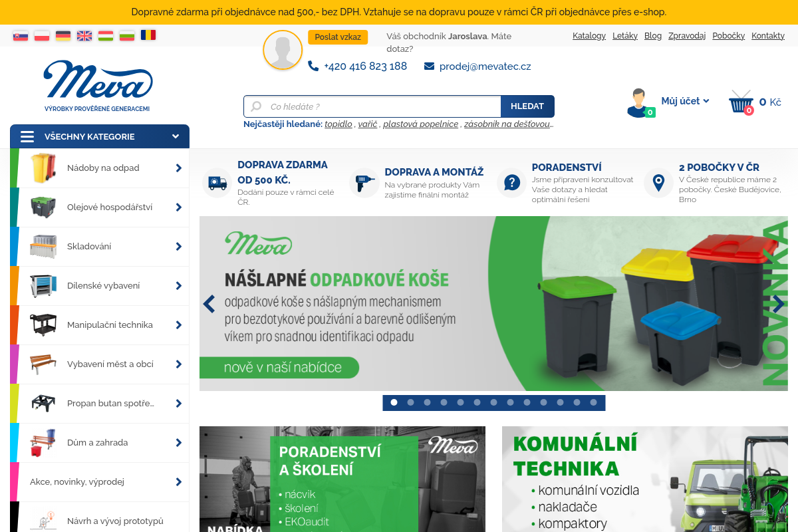Choose the Romanian flag

pos(148,35)
